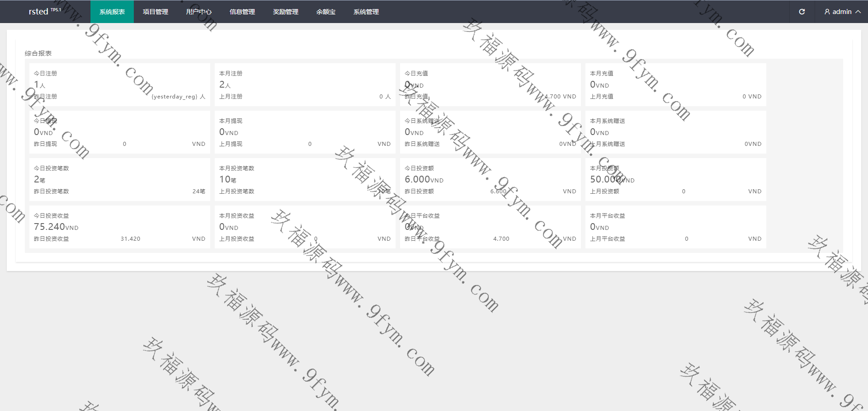This screenshot has height=411, width=868.
Task: Select the 本月充值 statistics card
Action: [675, 84]
